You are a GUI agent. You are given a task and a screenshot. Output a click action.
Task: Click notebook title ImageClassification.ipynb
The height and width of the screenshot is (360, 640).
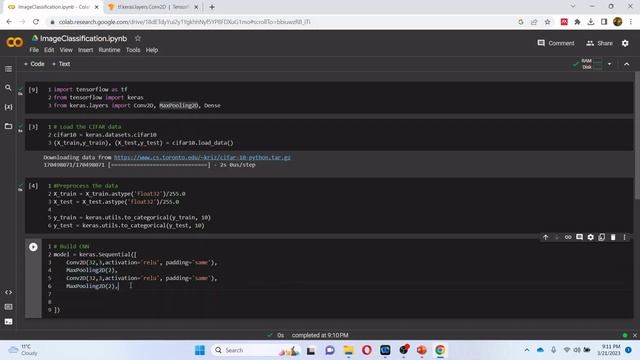(83, 38)
